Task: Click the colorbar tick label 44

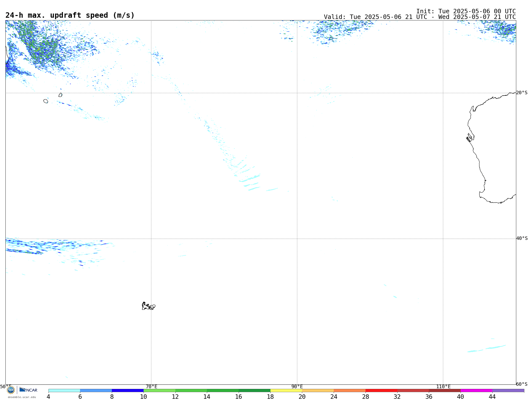Action: [x=492, y=397]
